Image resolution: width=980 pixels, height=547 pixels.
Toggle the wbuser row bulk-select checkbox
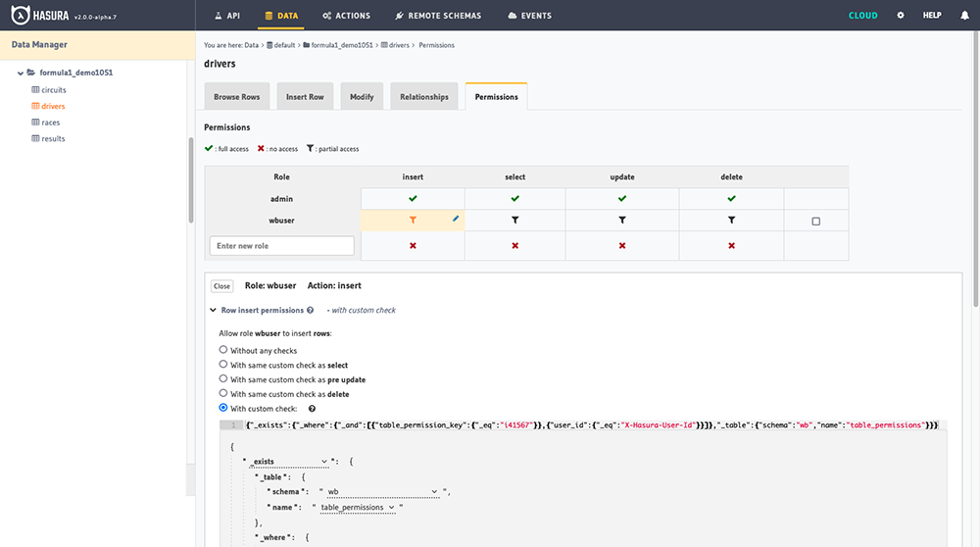815,222
